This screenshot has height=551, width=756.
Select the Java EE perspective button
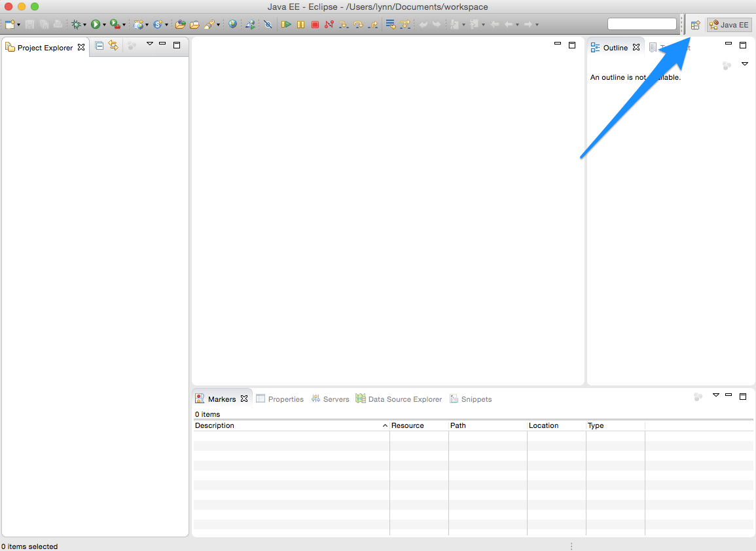coord(729,25)
